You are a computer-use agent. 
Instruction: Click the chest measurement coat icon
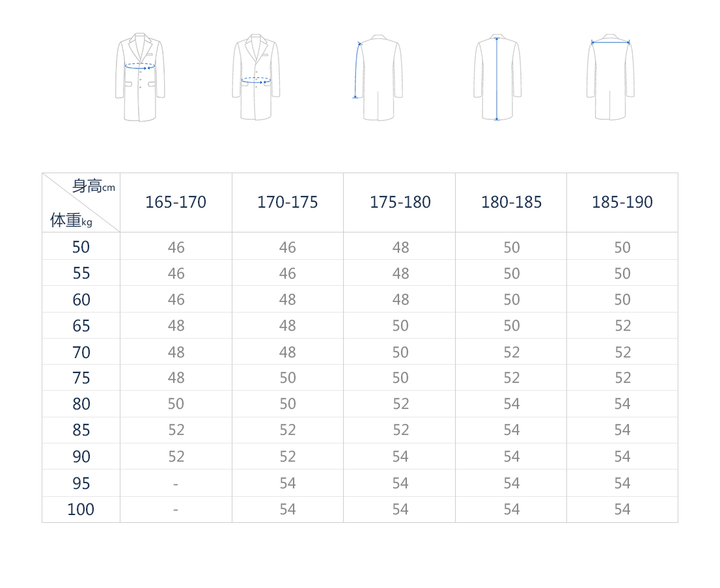(x=140, y=77)
